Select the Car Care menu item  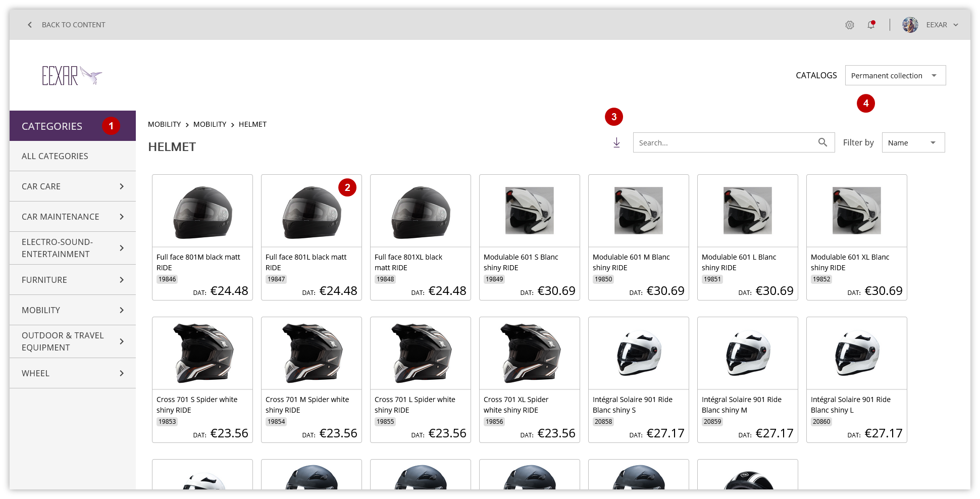[73, 186]
